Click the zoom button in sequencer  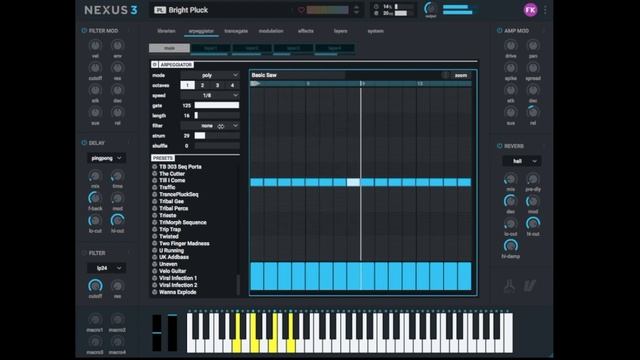461,75
